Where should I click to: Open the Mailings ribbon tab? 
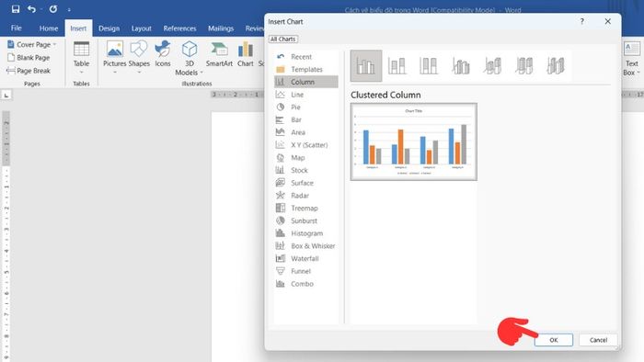click(x=221, y=28)
